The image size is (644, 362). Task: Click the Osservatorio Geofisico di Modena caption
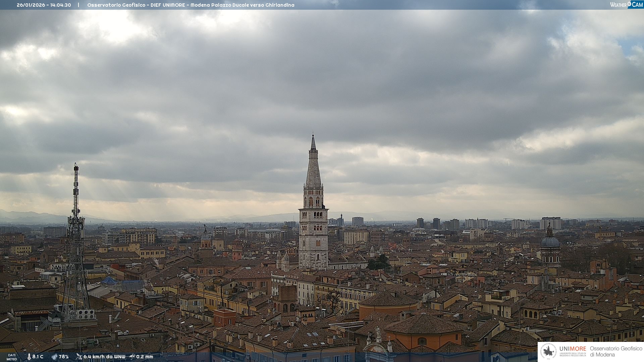coord(616,352)
